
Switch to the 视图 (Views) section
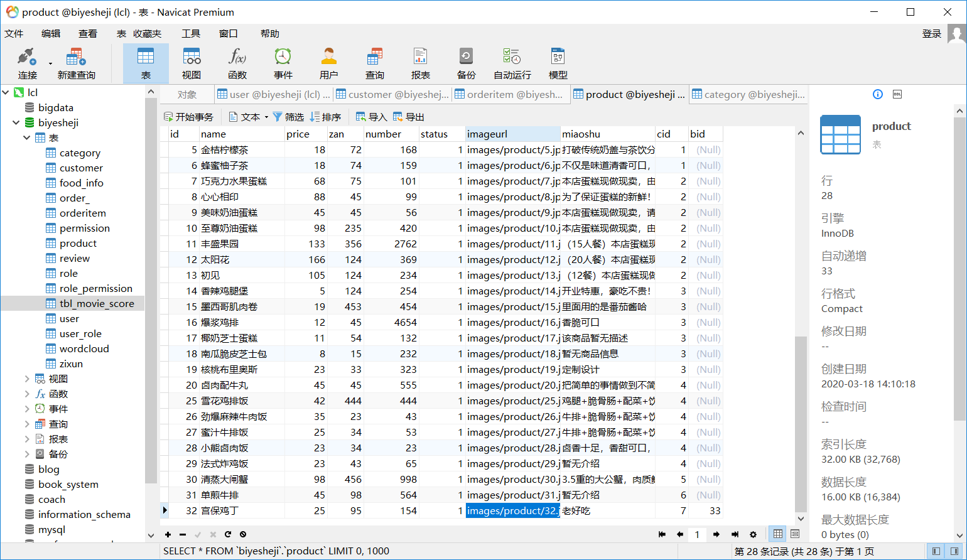coord(191,63)
